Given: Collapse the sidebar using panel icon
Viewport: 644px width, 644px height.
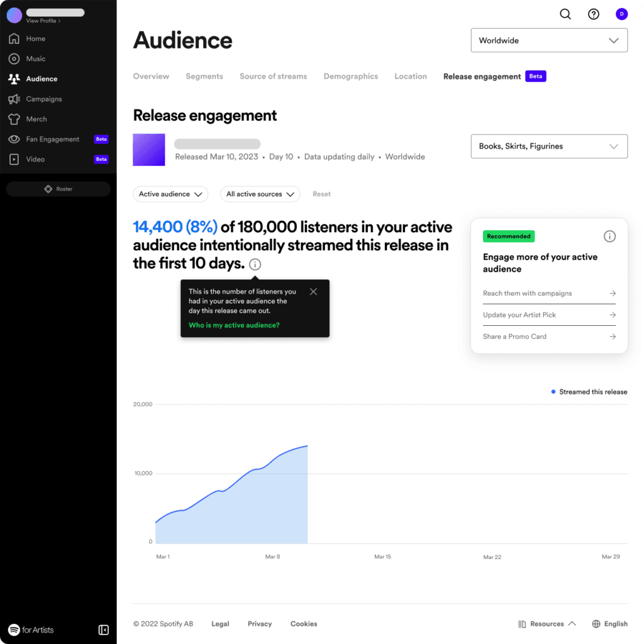Looking at the screenshot, I should point(104,630).
